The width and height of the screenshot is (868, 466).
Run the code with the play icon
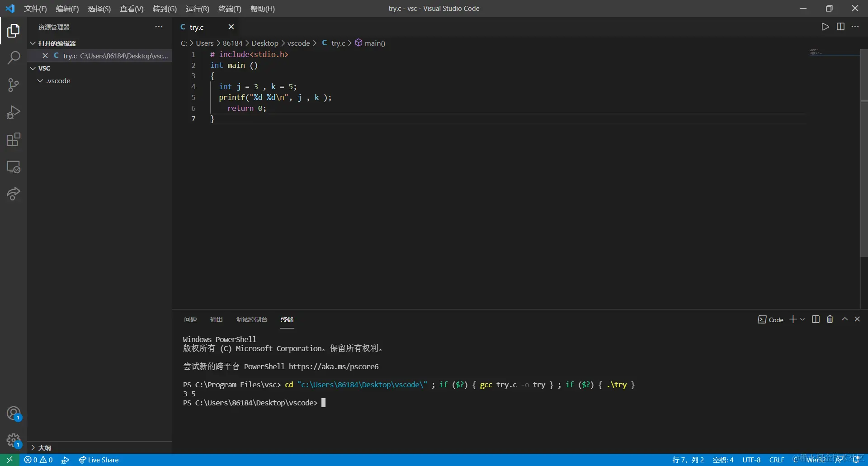(x=825, y=27)
